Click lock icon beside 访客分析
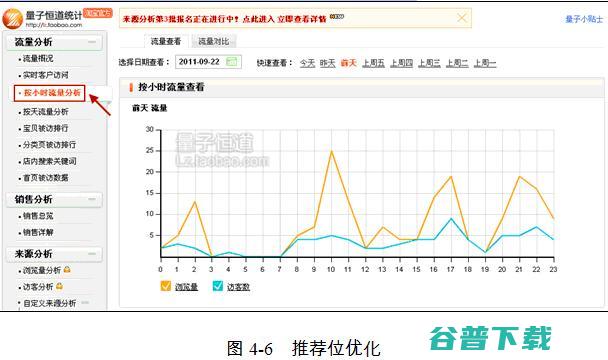Viewport: 608px width, 360px height. point(59,286)
